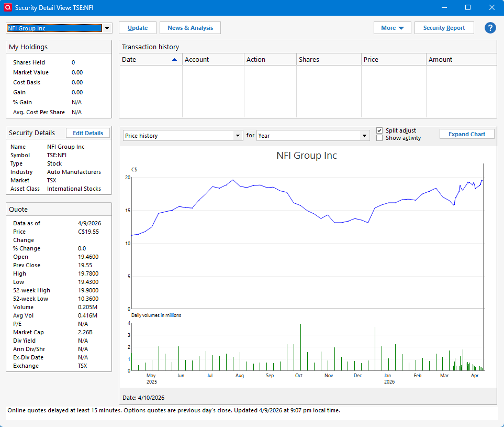Open News & Analysis
Viewport: 504px width, 427px height.
pos(191,28)
